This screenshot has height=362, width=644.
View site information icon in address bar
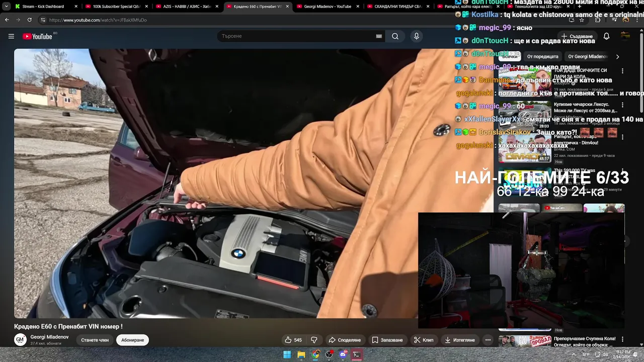click(x=43, y=20)
